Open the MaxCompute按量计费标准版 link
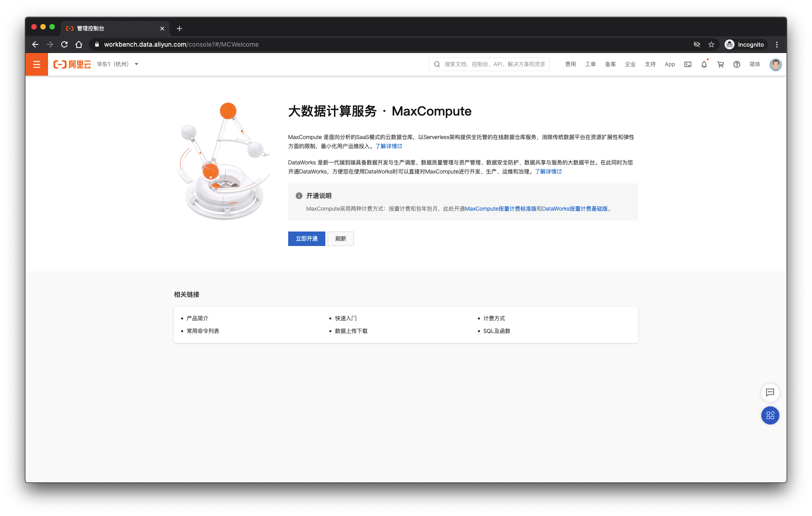Viewport: 812px width, 516px height. click(x=500, y=208)
